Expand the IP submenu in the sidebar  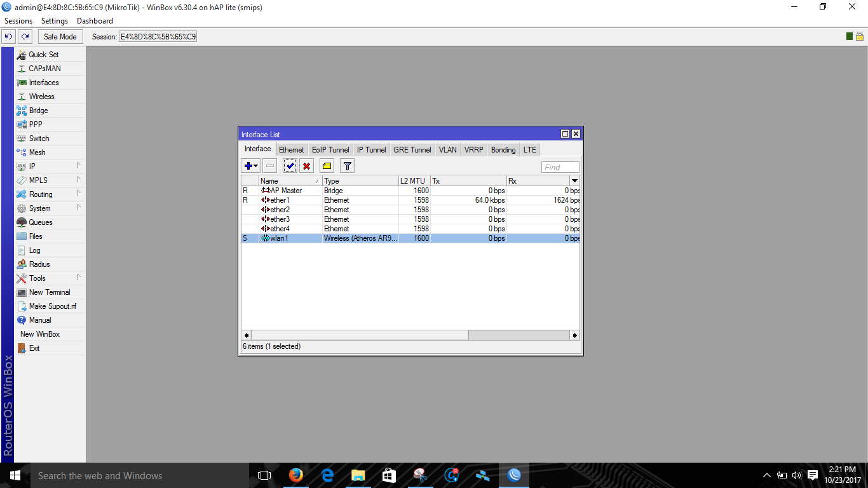tap(32, 166)
